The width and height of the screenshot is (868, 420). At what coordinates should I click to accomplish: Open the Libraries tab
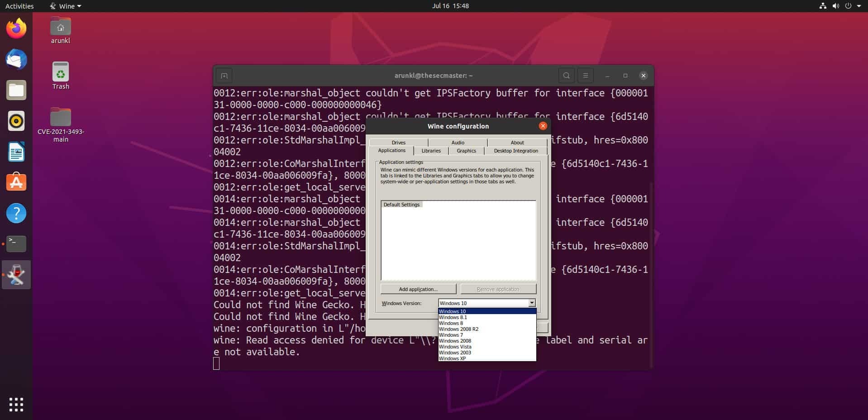click(x=431, y=151)
